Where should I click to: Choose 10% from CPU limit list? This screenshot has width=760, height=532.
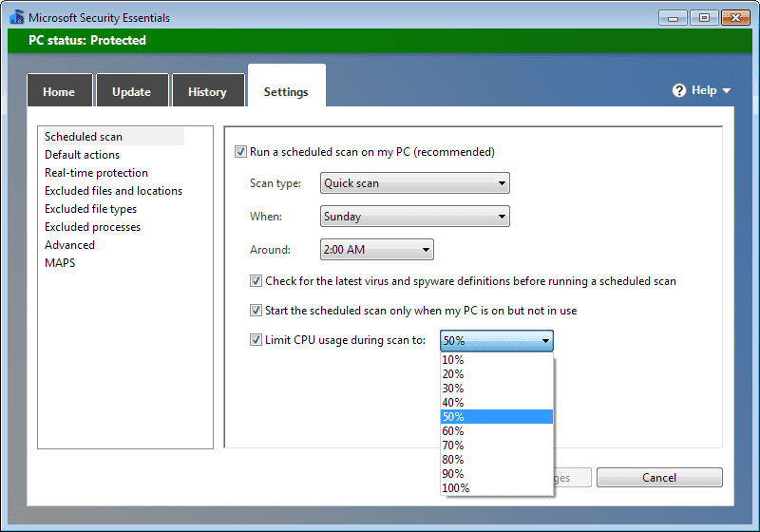point(496,360)
